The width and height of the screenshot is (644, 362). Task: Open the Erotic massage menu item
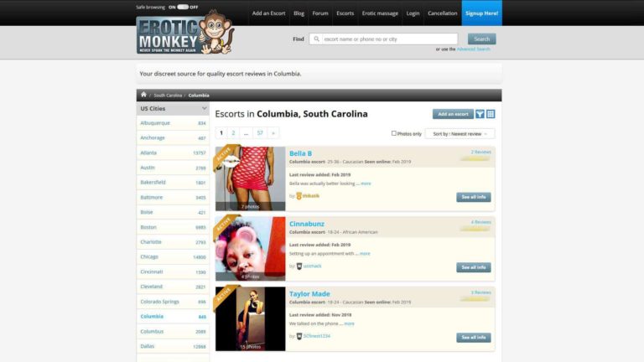pyautogui.click(x=380, y=13)
